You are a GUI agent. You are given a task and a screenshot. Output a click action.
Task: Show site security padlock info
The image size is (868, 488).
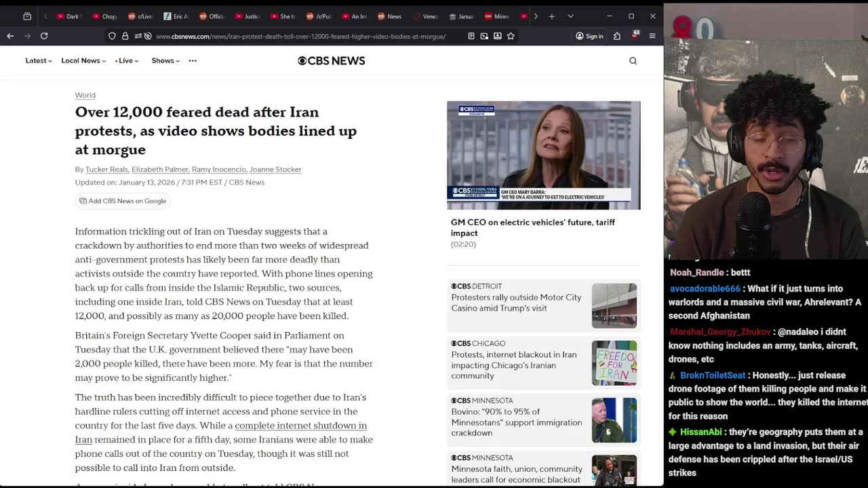pos(125,36)
